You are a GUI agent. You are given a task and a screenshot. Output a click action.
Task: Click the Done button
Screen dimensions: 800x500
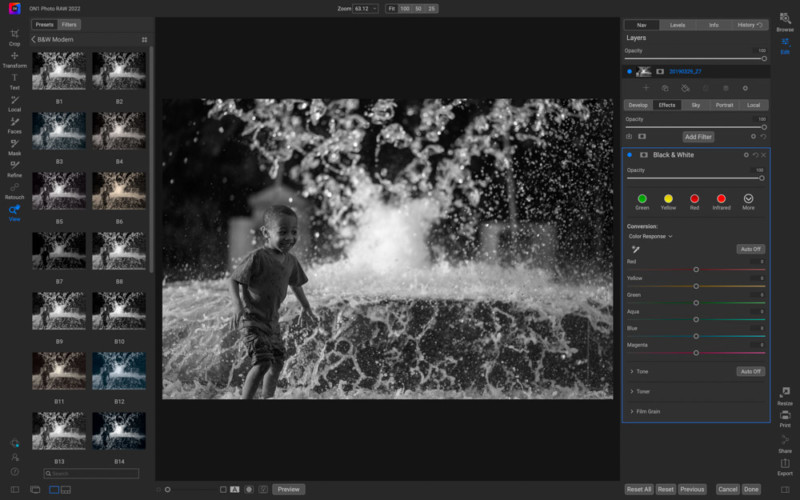tap(751, 489)
